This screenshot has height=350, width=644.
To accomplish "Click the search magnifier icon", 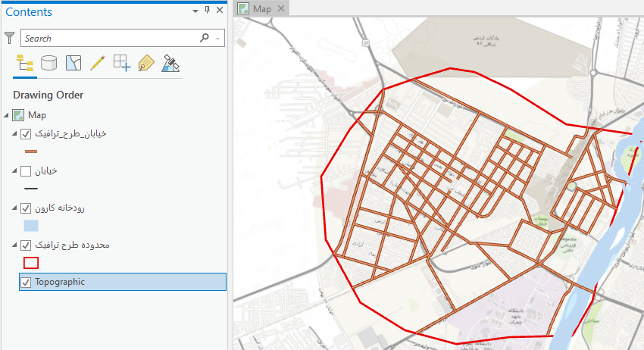I will pyautogui.click(x=204, y=38).
